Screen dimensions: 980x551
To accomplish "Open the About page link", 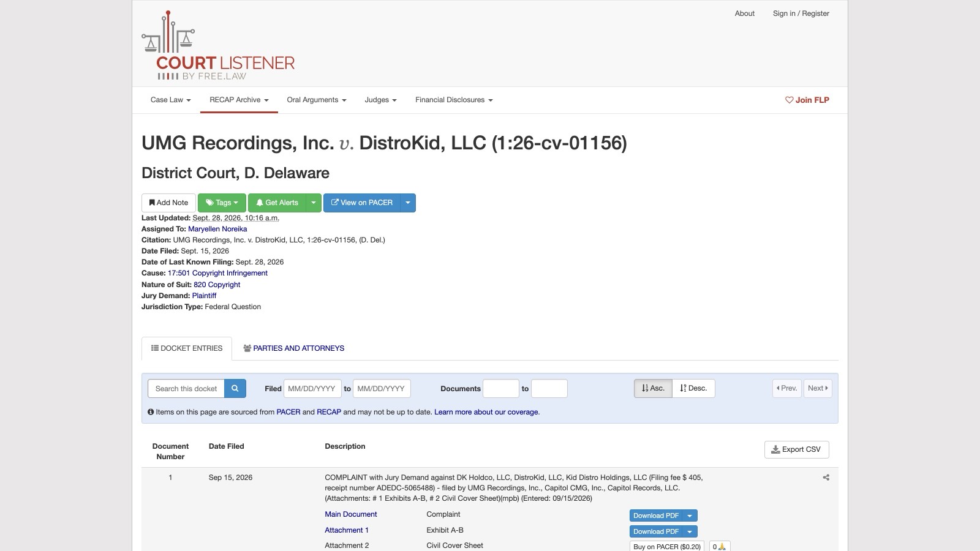I will [x=745, y=13].
